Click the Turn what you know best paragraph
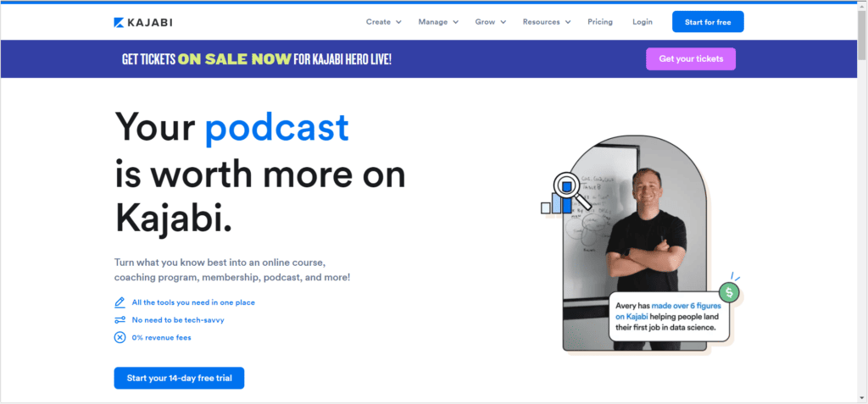868x404 pixels. 232,269
